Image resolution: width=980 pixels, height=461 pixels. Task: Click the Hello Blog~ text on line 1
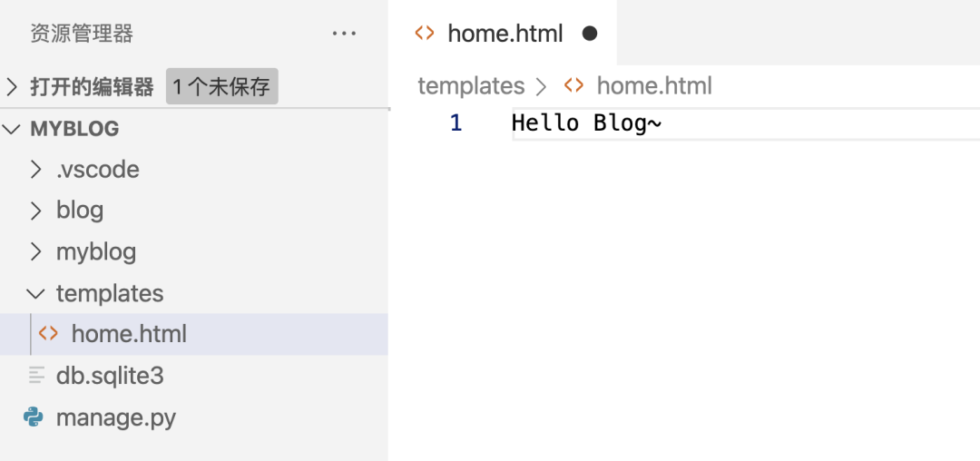[586, 123]
